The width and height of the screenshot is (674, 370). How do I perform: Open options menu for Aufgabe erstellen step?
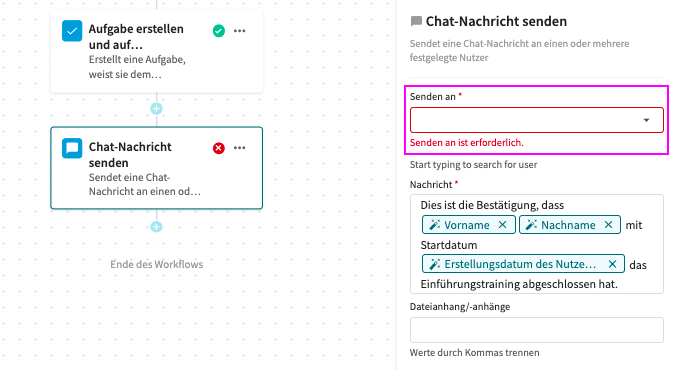point(239,31)
